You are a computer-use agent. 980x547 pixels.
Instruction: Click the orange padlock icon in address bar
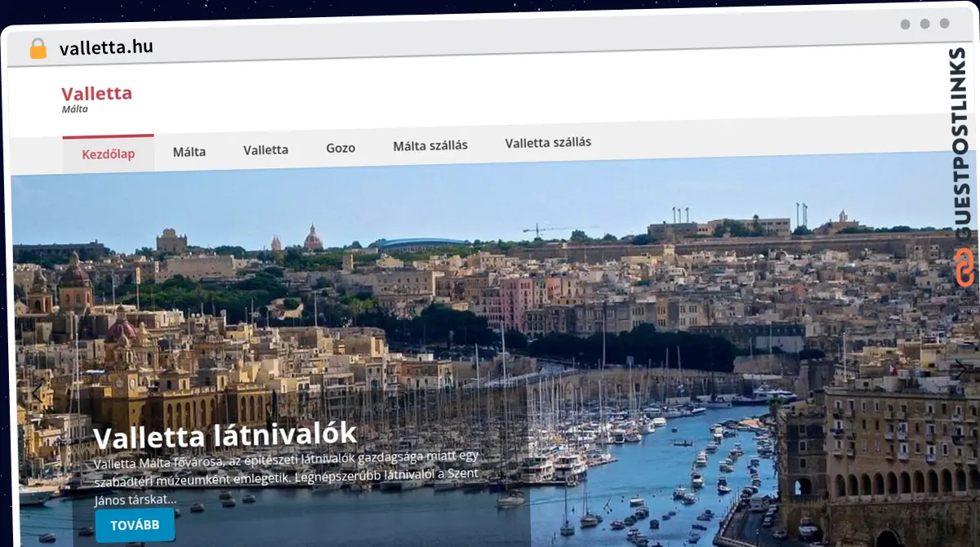pos(38,46)
